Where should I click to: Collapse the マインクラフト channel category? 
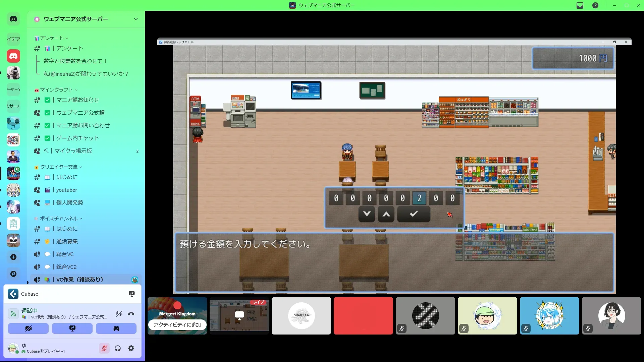(56, 90)
